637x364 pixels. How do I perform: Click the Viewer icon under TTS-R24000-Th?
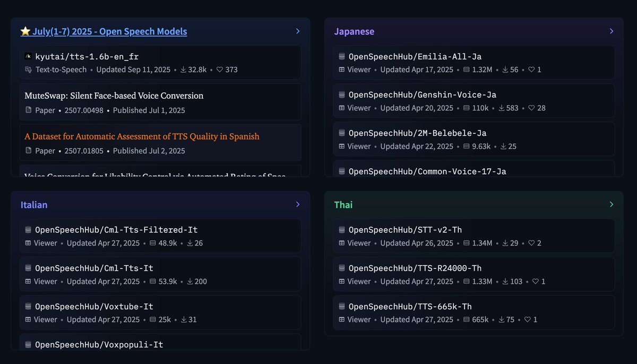(342, 281)
